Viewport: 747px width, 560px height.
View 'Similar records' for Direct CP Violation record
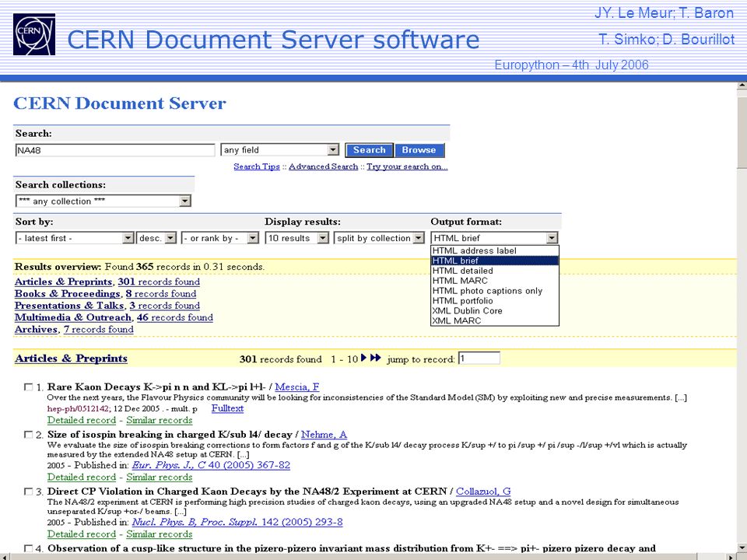pyautogui.click(x=159, y=534)
